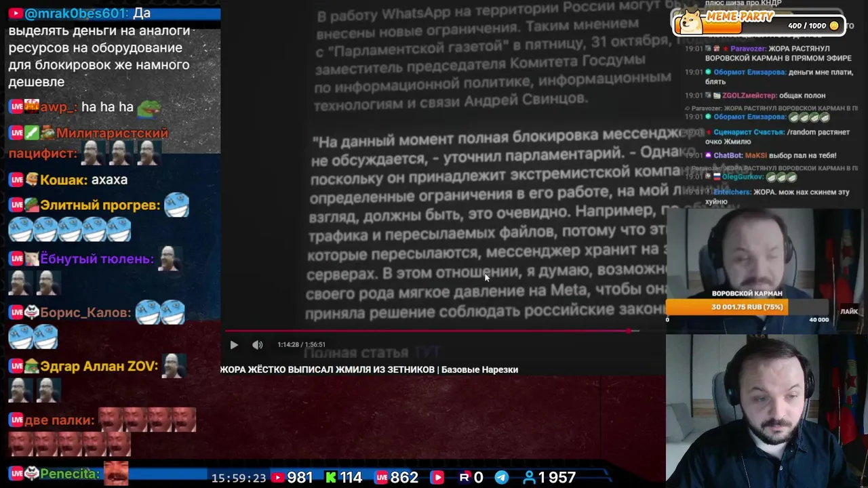Image resolution: width=868 pixels, height=488 pixels.
Task: Click the Сценарист Счастья username
Action: point(749,133)
